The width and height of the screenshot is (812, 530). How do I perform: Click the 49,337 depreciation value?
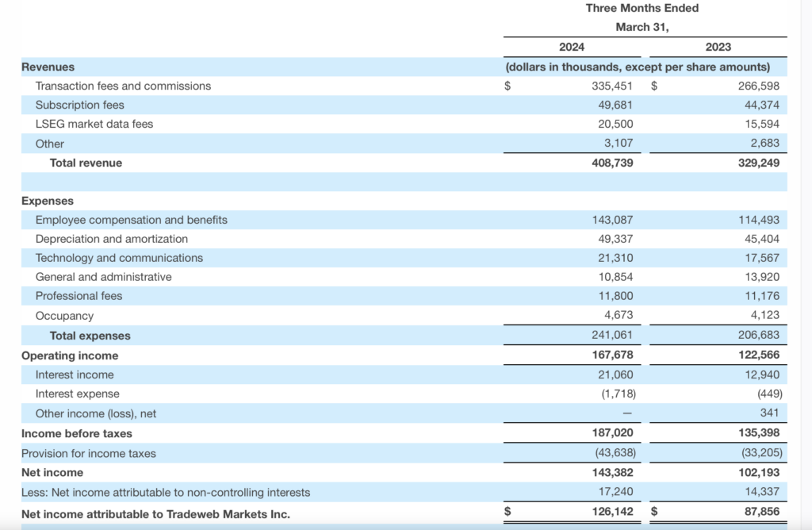click(x=615, y=240)
